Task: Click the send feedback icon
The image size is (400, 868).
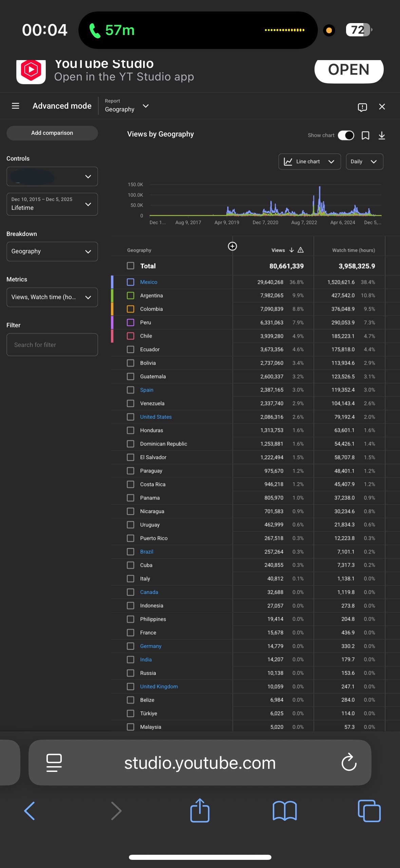Action: click(x=362, y=107)
